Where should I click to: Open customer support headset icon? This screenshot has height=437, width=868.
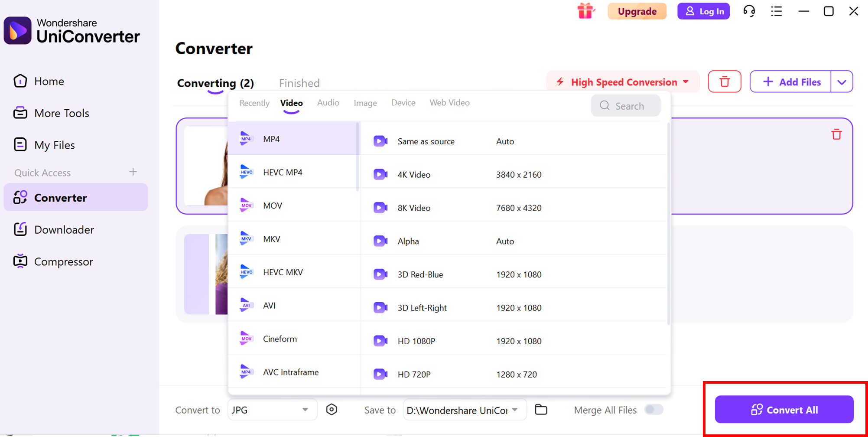click(749, 11)
